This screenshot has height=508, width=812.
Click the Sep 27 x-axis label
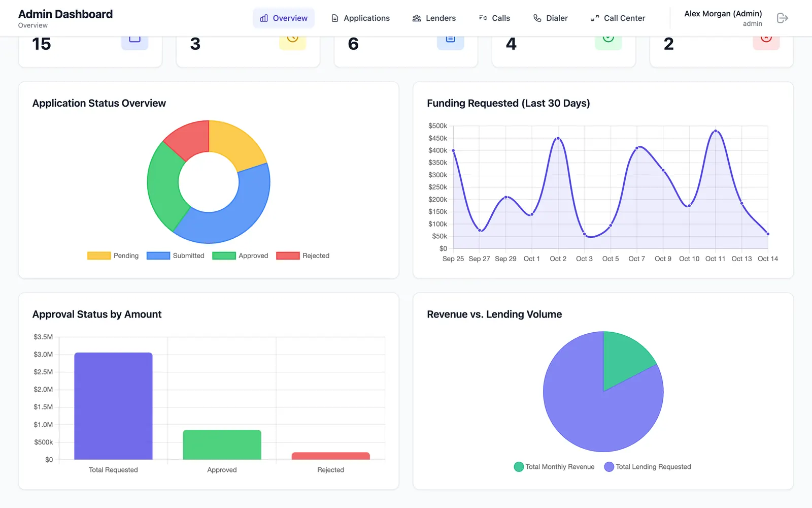pyautogui.click(x=479, y=259)
